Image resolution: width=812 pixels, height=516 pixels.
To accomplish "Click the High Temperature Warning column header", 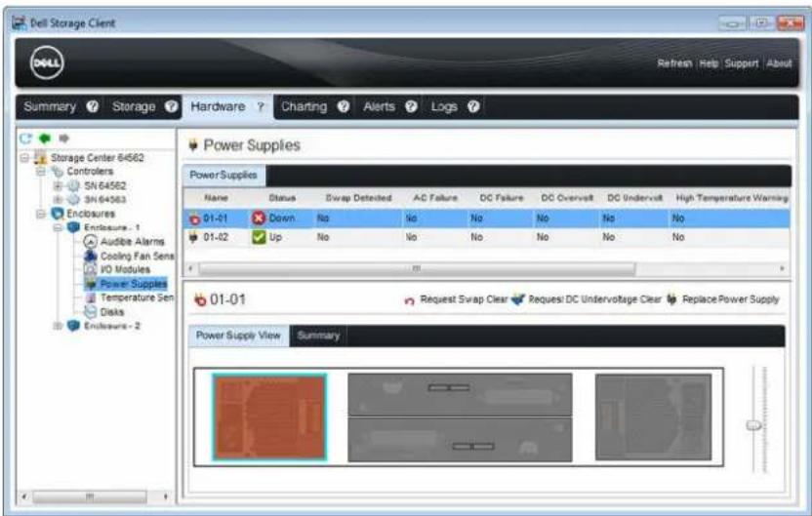I will pos(732,198).
